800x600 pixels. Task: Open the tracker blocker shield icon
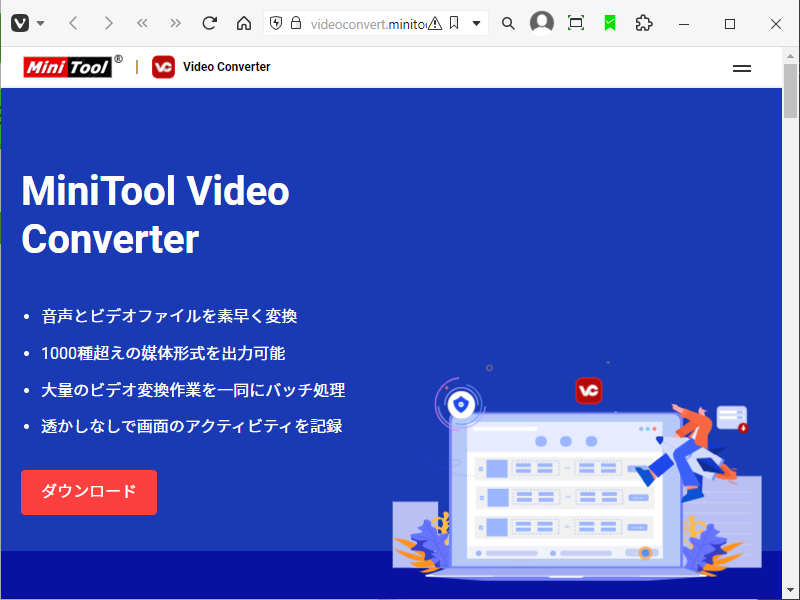pyautogui.click(x=276, y=23)
